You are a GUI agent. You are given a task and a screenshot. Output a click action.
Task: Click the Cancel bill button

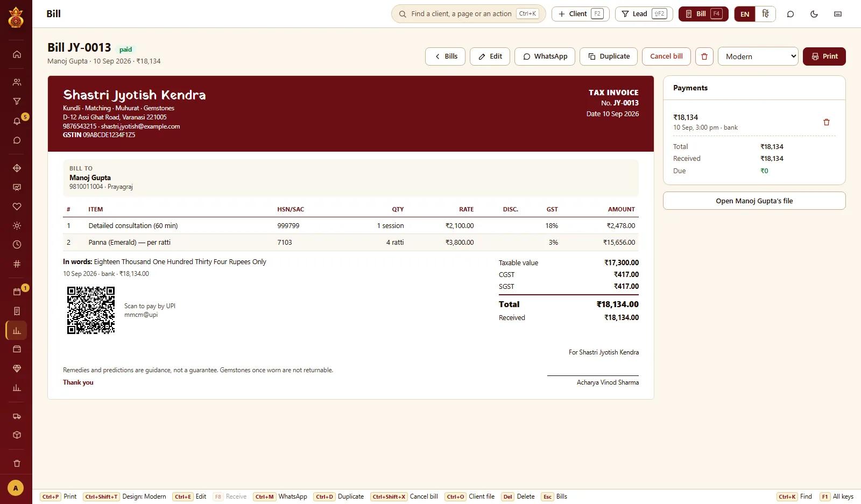(x=666, y=56)
